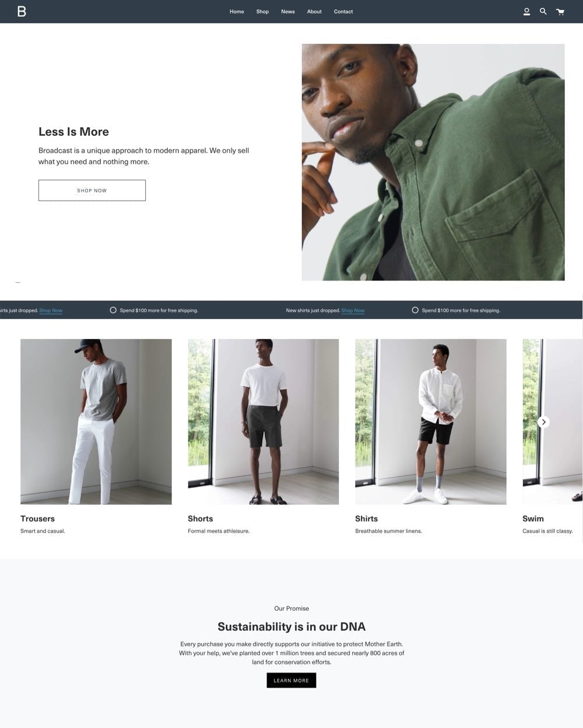Open the Shorts collection image
The width and height of the screenshot is (583, 728).
pos(264,422)
